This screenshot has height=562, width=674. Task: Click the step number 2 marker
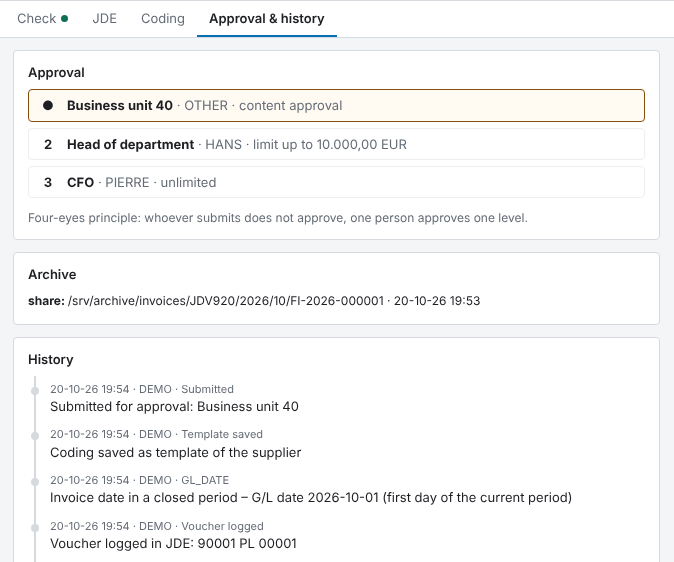click(48, 144)
